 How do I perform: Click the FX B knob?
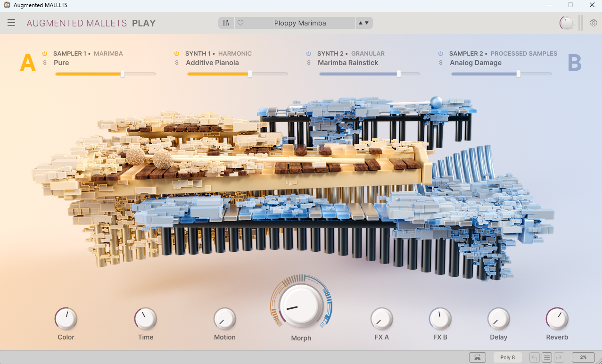point(440,319)
